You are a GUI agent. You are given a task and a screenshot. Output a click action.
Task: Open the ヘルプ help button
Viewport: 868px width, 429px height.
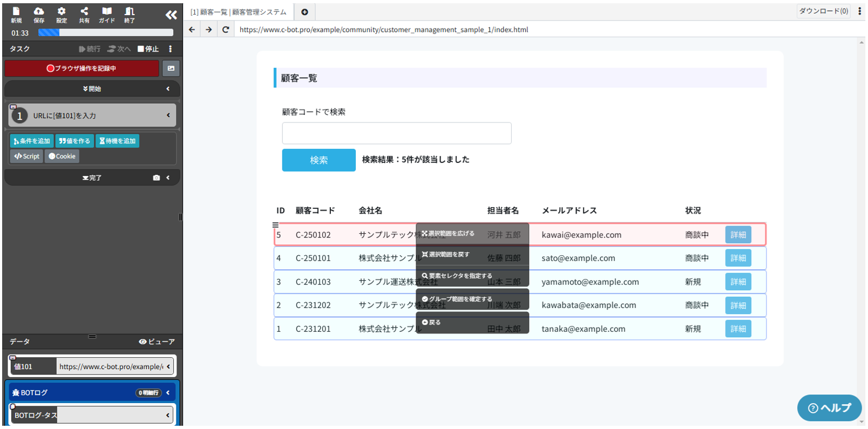point(829,408)
